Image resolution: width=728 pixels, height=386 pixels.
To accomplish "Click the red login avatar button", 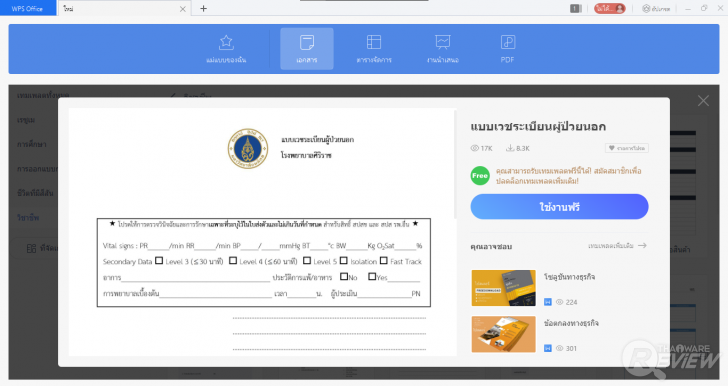I will [x=610, y=8].
